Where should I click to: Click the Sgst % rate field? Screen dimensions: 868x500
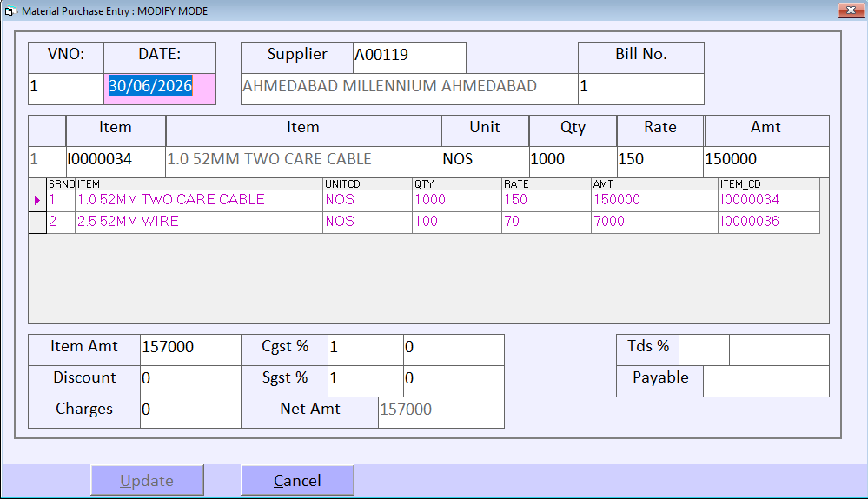click(365, 381)
